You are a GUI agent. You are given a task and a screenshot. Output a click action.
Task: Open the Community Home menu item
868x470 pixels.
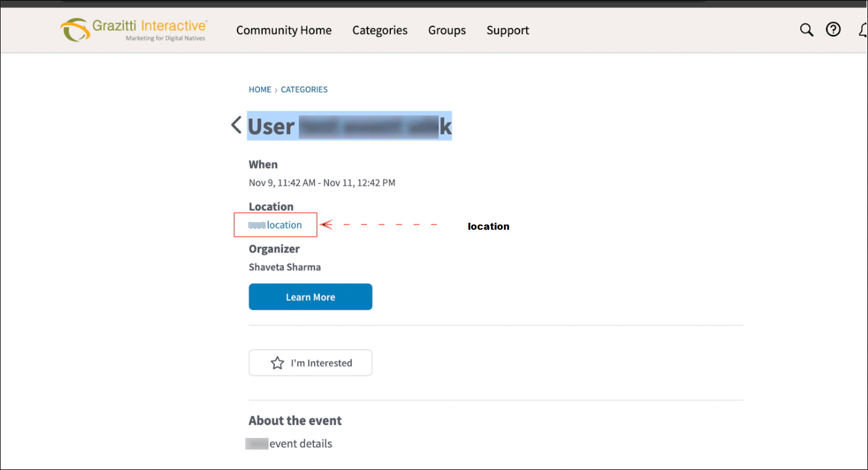[x=284, y=30]
